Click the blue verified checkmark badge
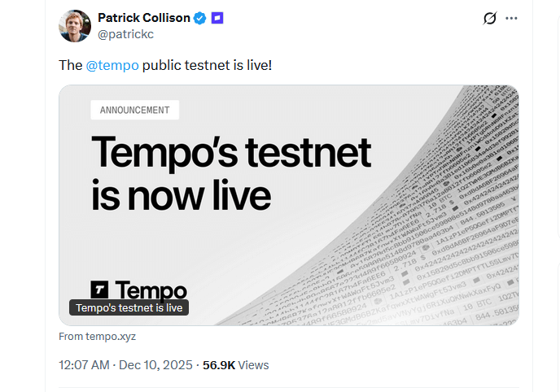Viewport: 560px width, 392px height. tap(200, 18)
